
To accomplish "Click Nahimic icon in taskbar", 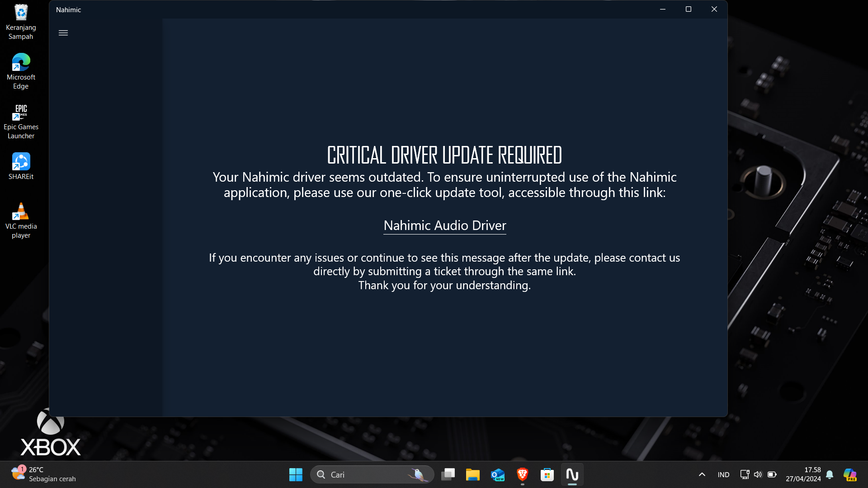I will [x=572, y=474].
